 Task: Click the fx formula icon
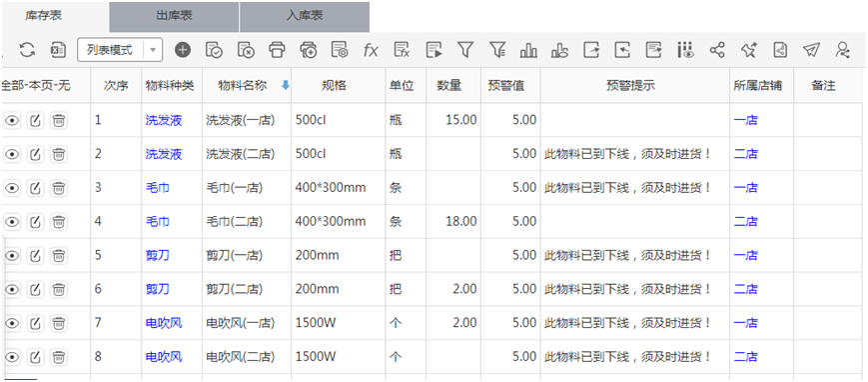click(x=371, y=50)
